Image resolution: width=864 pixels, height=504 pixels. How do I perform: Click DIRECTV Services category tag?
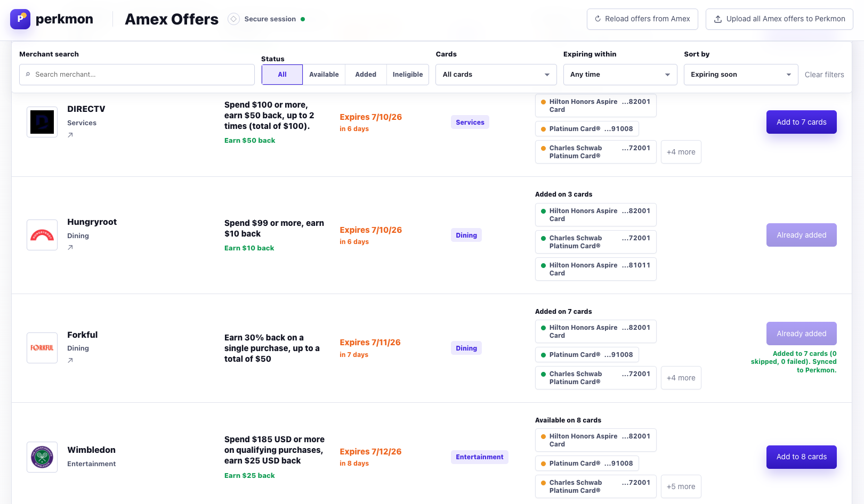click(470, 122)
